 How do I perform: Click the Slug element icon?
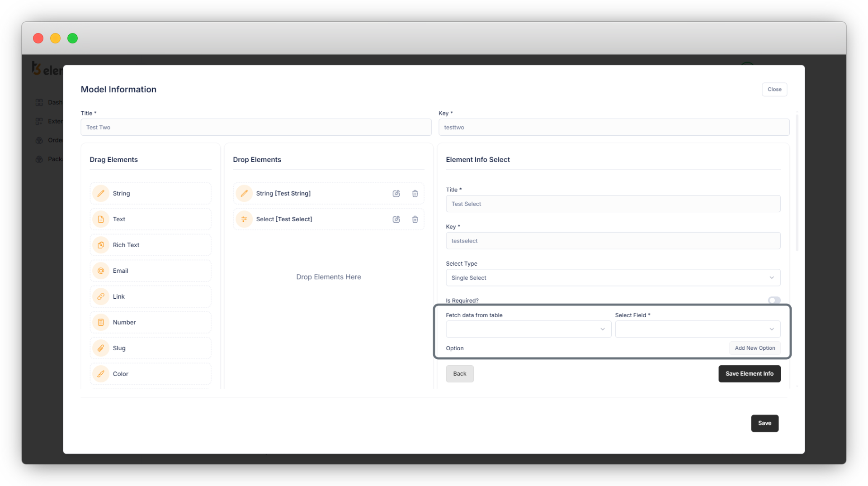coord(101,348)
